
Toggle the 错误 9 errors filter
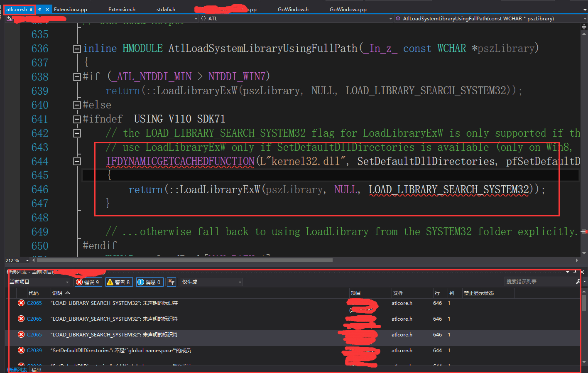click(x=88, y=282)
